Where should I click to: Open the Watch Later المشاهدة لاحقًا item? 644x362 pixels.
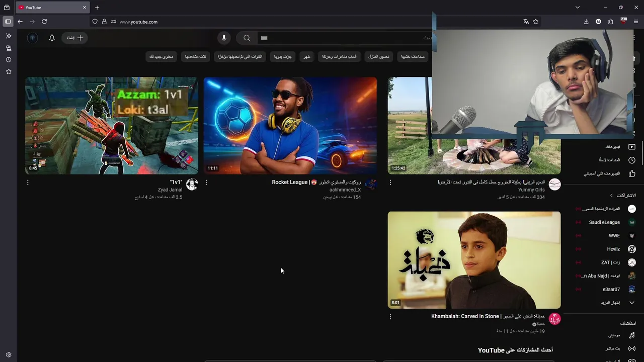coord(617,160)
